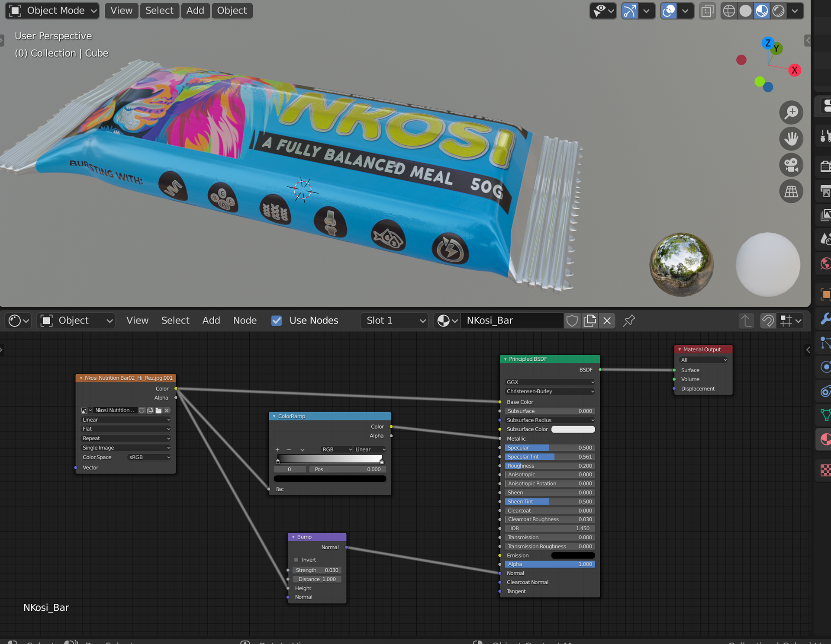The image size is (831, 644).
Task: Open the image browse icon in texture node
Action: 86,410
